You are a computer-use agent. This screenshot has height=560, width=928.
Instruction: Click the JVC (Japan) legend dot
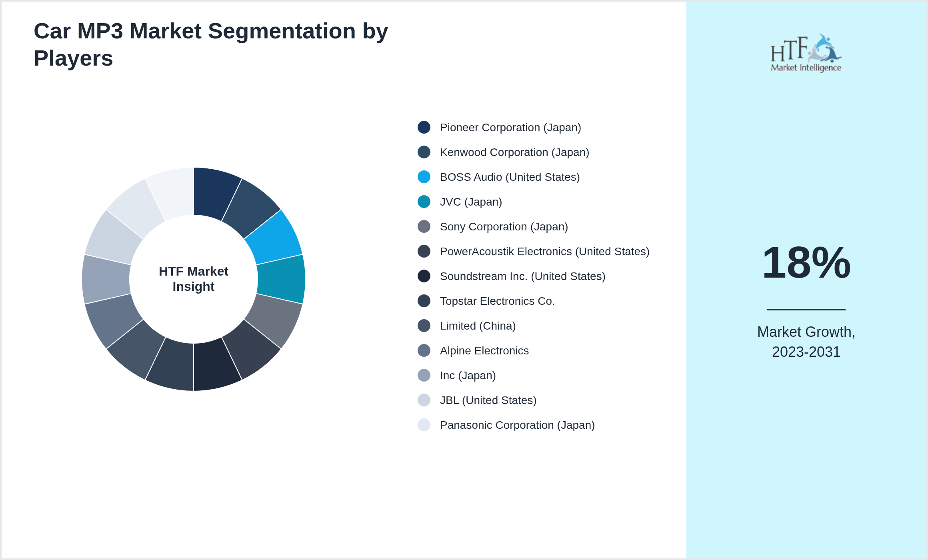(424, 202)
